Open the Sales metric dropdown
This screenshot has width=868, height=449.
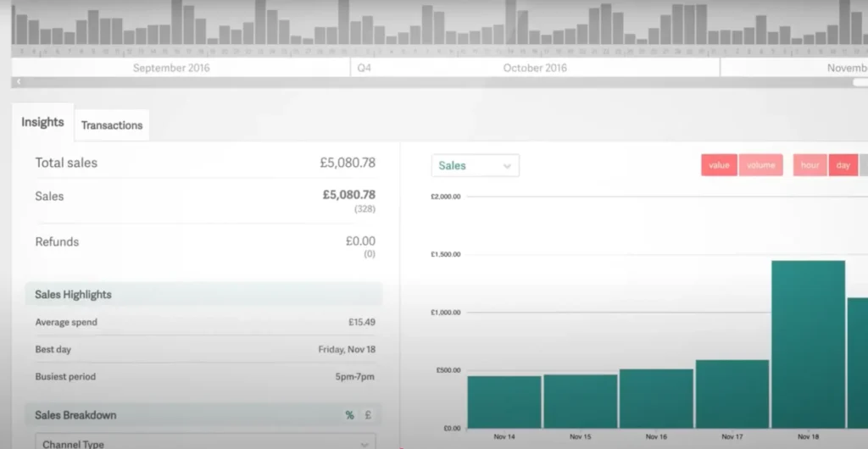[475, 166]
